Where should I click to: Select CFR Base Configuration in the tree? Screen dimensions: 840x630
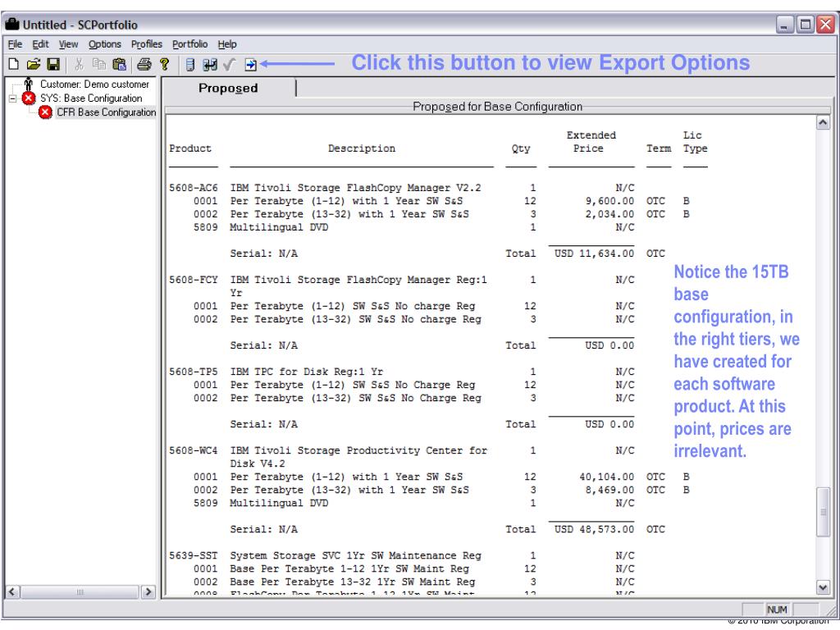coord(106,112)
